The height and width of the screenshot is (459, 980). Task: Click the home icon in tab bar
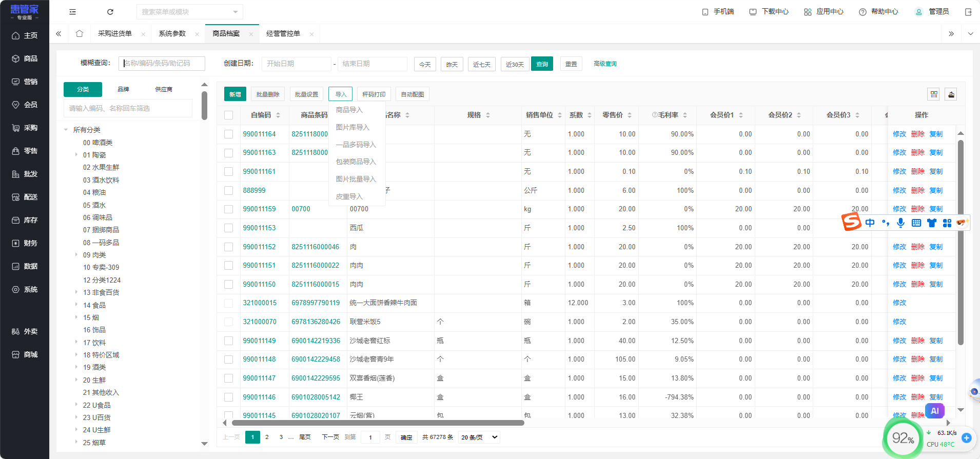pos(79,33)
